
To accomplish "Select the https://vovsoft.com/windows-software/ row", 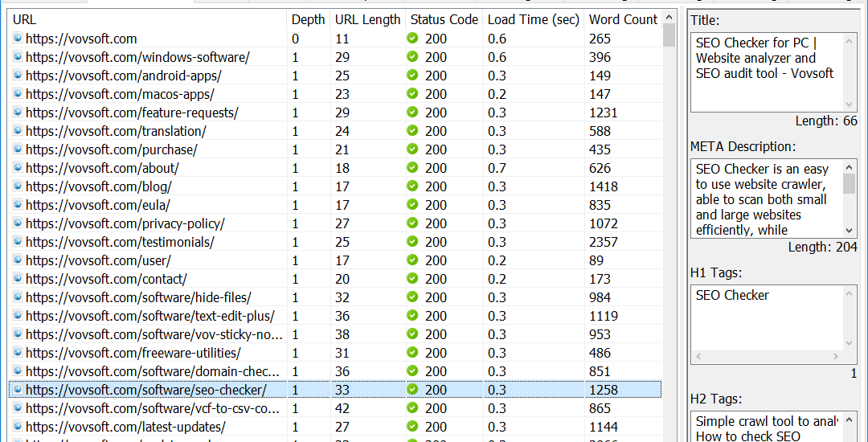I will point(137,57).
